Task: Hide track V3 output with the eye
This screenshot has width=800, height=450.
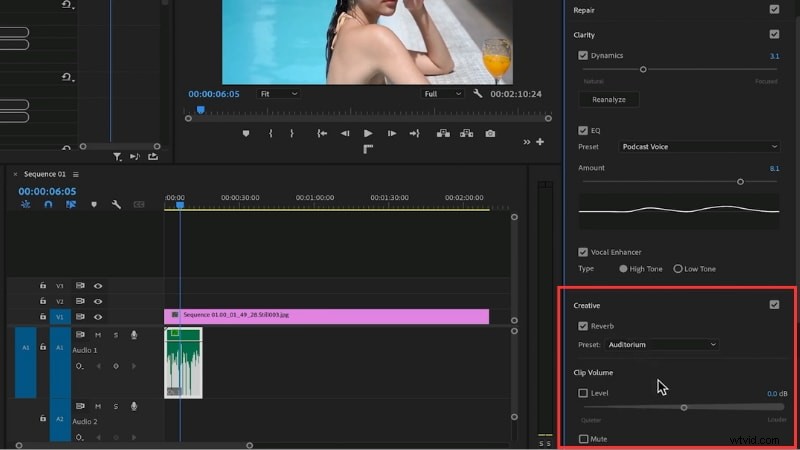Action: 98,286
